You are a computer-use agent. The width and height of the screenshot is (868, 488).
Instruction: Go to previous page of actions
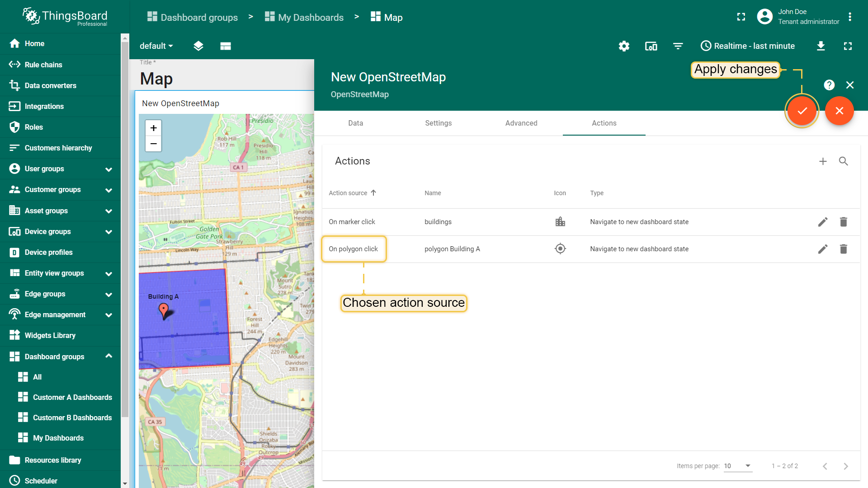(x=825, y=466)
